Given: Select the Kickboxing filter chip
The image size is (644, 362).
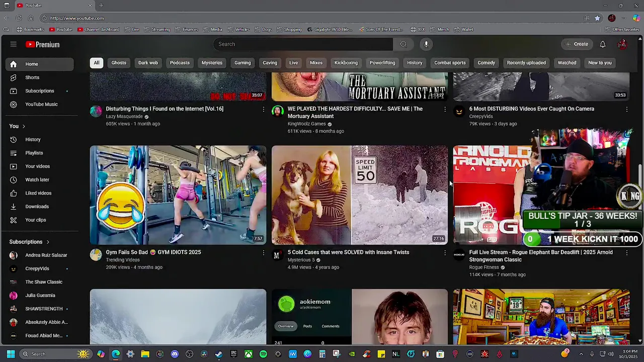Looking at the screenshot, I should 346,63.
